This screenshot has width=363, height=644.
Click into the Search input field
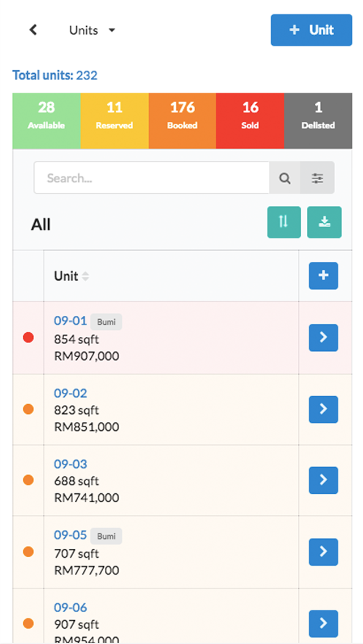pyautogui.click(x=151, y=178)
